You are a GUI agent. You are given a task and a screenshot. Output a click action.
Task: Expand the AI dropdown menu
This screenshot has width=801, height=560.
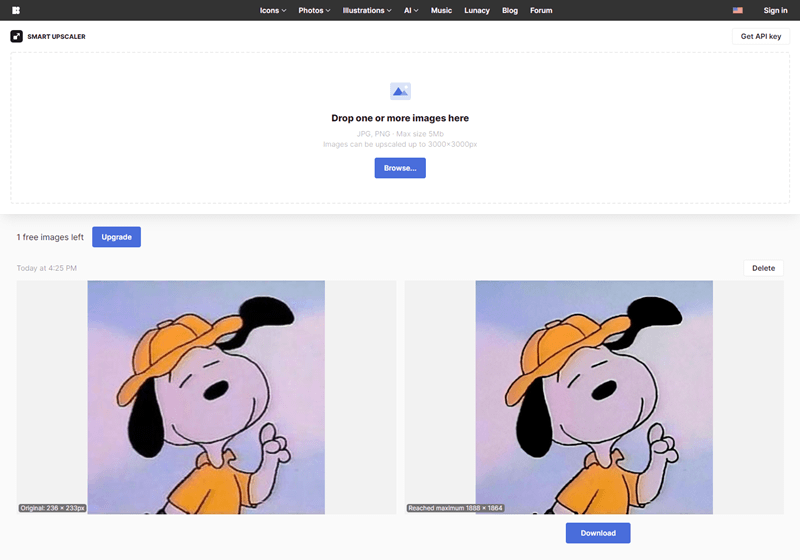[411, 10]
